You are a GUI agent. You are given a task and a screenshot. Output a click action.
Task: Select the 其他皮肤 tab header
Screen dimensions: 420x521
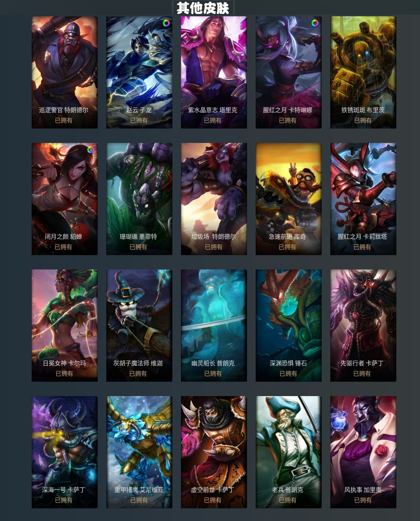click(x=203, y=8)
